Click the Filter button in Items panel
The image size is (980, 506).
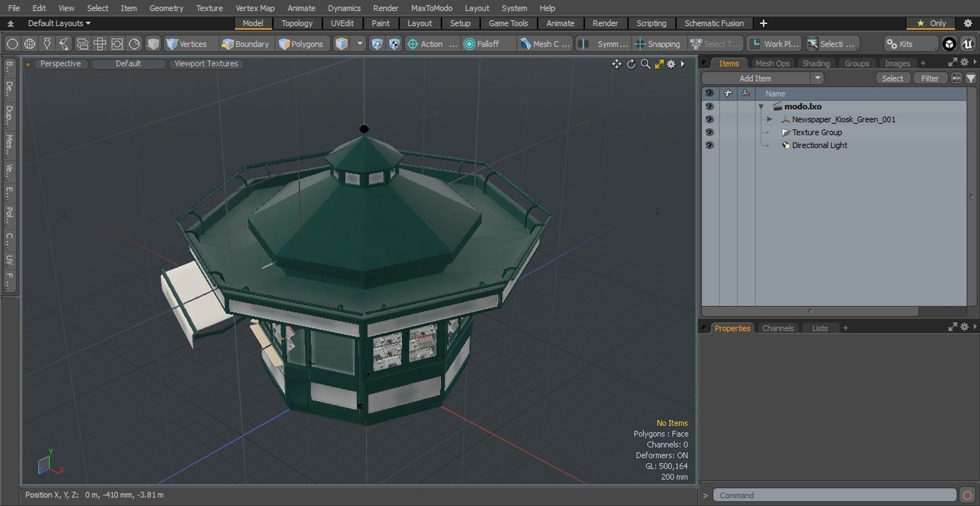930,78
